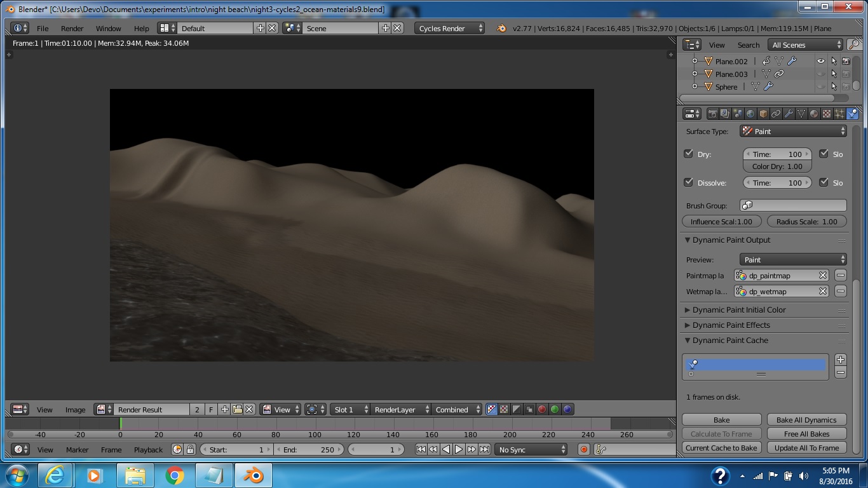This screenshot has height=488, width=868.
Task: Click the Bake All Dynamics button
Action: tap(806, 419)
